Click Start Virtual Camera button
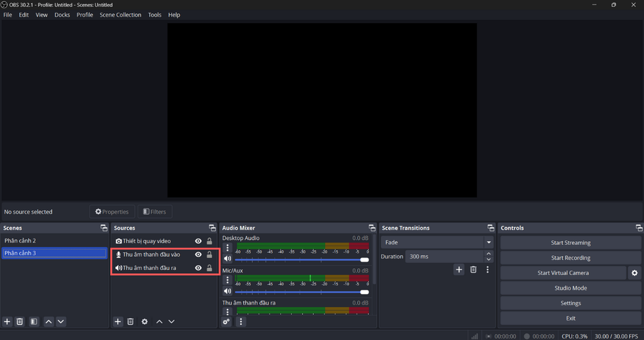The width and height of the screenshot is (644, 340). pyautogui.click(x=563, y=273)
